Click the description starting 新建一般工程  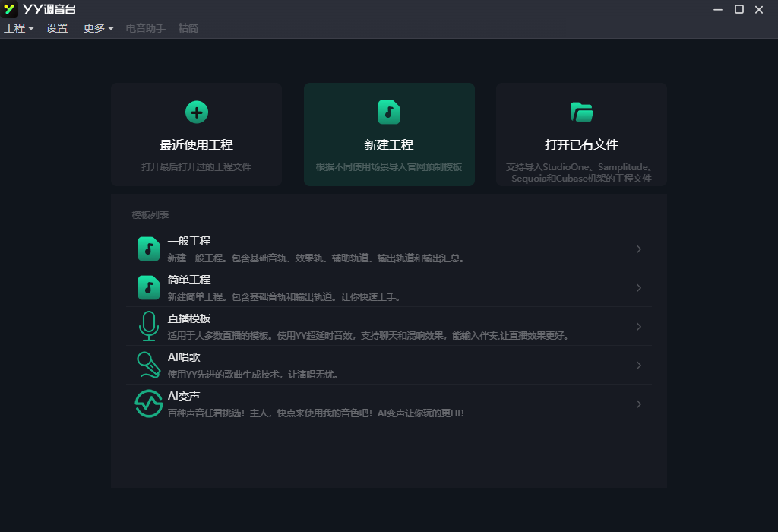tap(316, 258)
